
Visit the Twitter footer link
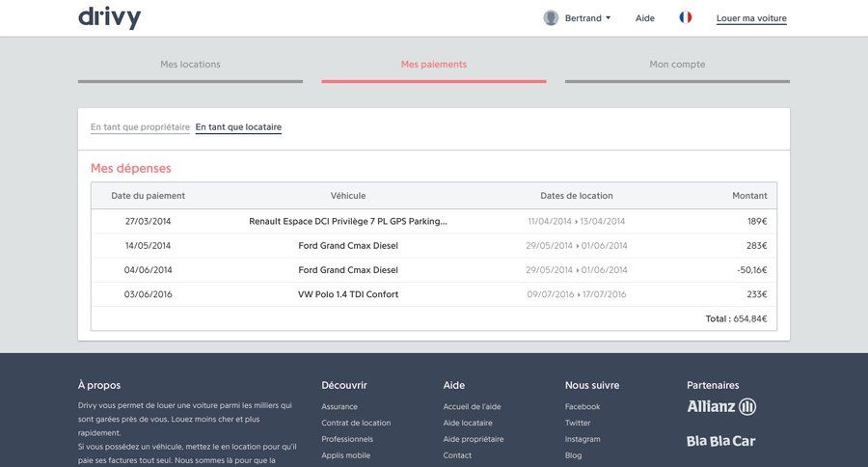point(578,423)
